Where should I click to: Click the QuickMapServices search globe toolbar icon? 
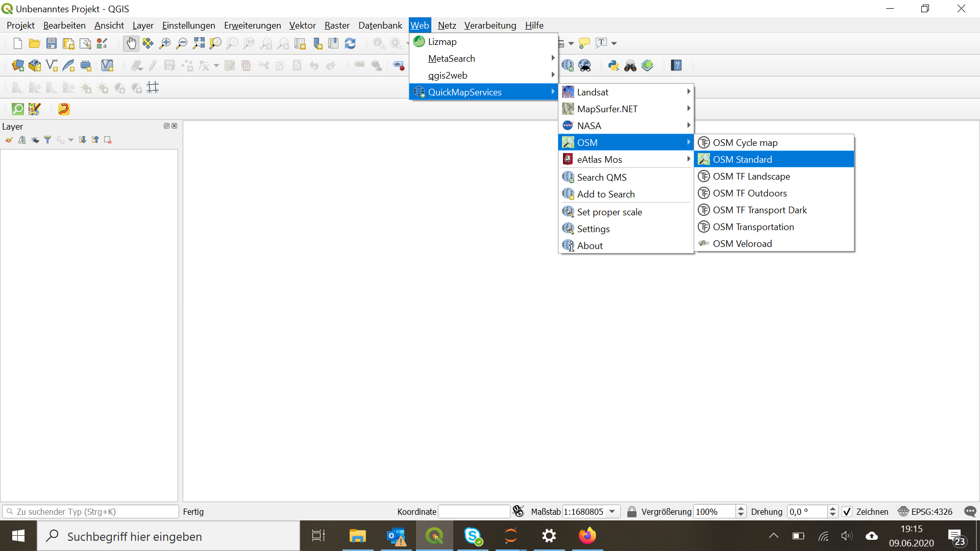[568, 65]
